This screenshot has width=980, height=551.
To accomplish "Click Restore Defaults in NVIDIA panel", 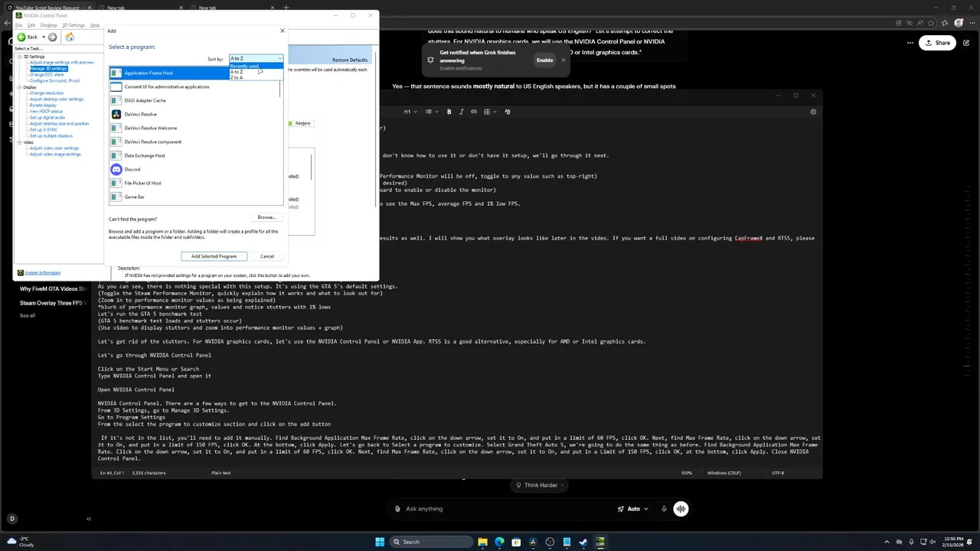I will coord(350,60).
